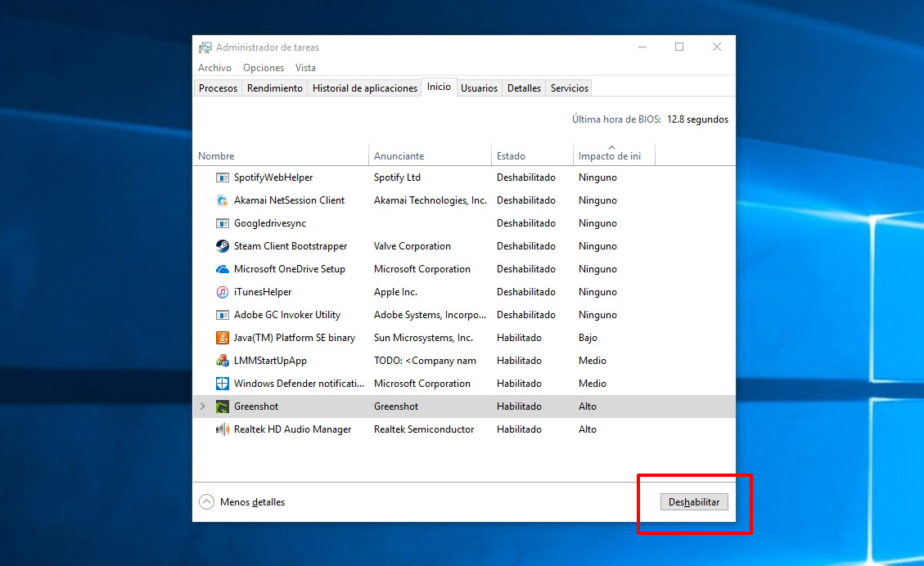Screen dimensions: 924x566
Task: Click the Steam Client Bootstrapper icon
Action: (x=222, y=245)
